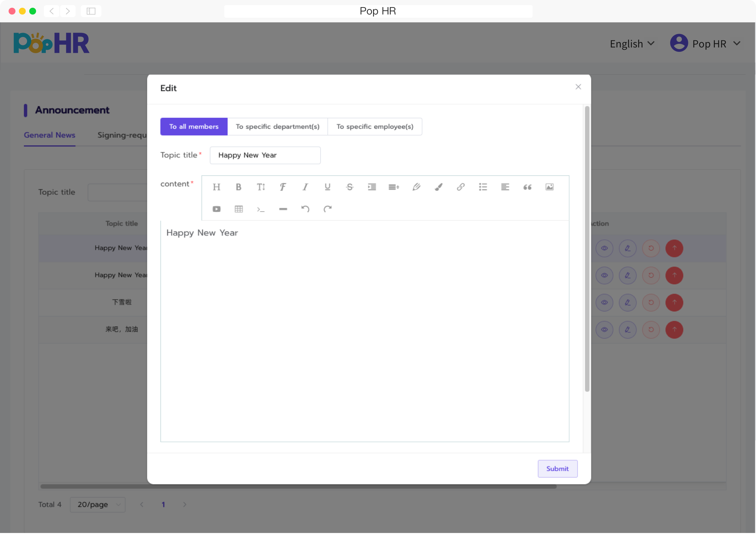Select the 来吧，加油 table cell
The height and width of the screenshot is (534, 756).
point(122,330)
